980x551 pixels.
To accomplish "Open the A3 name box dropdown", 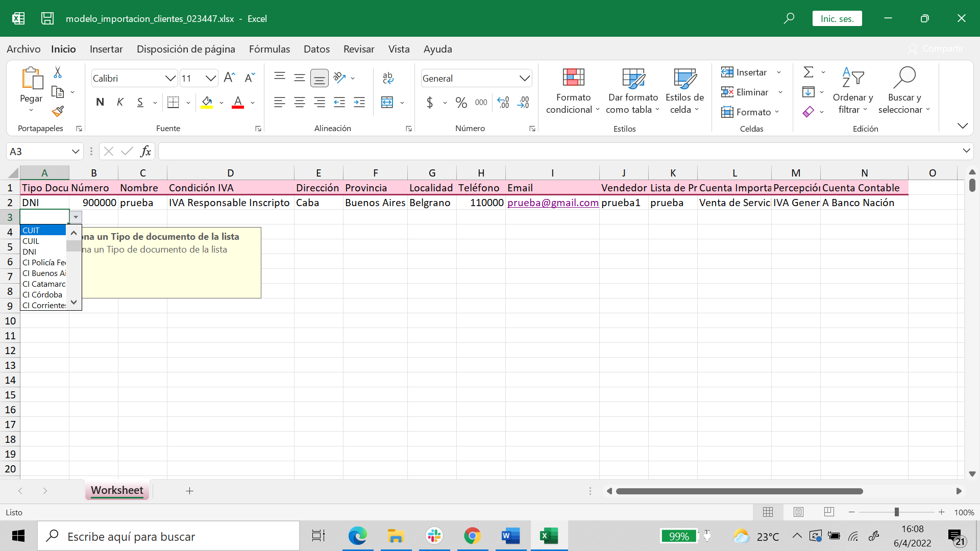I will click(x=76, y=152).
